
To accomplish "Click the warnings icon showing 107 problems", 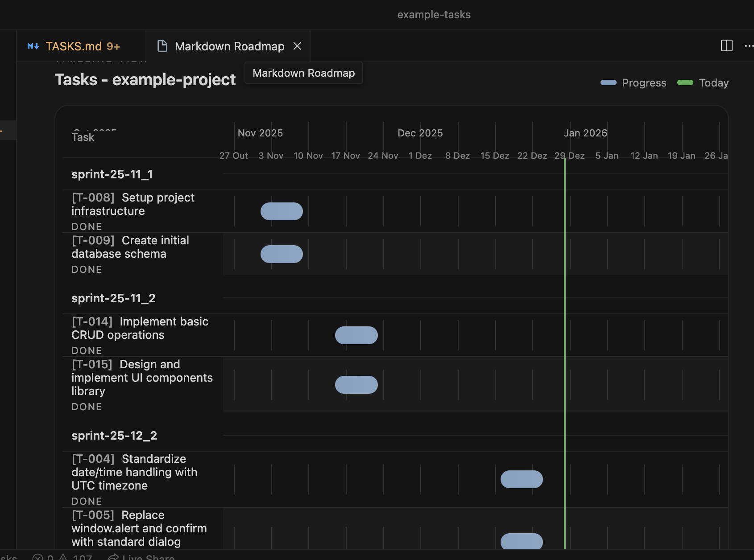I will tap(65, 557).
